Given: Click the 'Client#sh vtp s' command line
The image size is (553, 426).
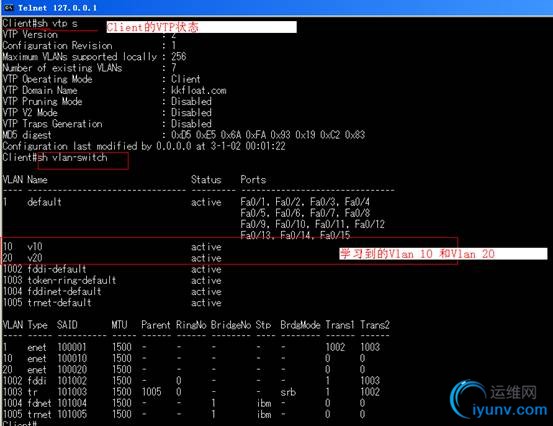Looking at the screenshot, I should tap(40, 24).
